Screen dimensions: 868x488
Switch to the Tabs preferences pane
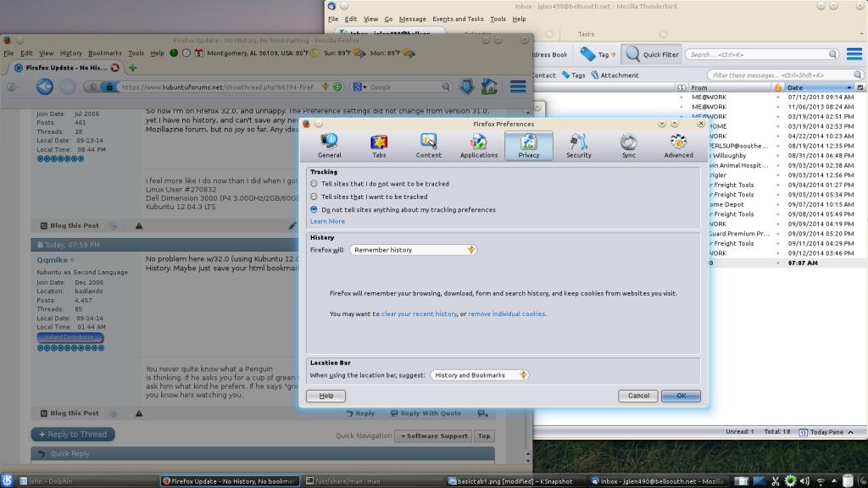pyautogui.click(x=379, y=146)
